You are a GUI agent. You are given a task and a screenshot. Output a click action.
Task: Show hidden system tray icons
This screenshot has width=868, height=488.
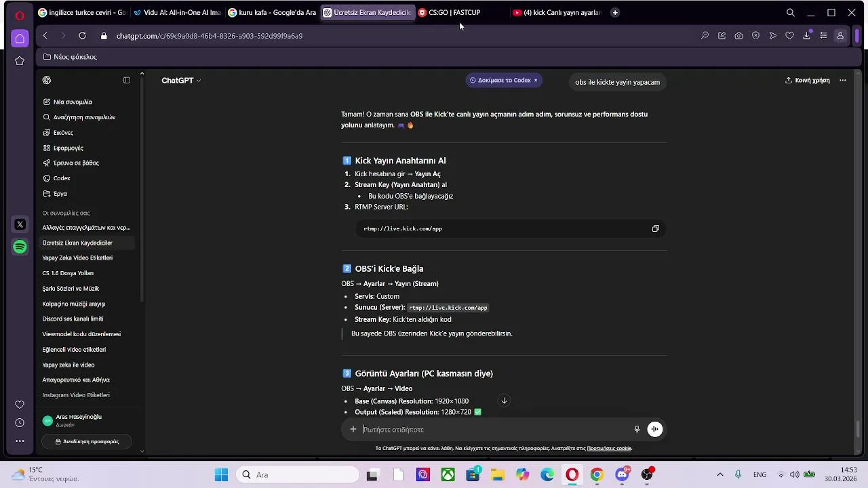719,474
